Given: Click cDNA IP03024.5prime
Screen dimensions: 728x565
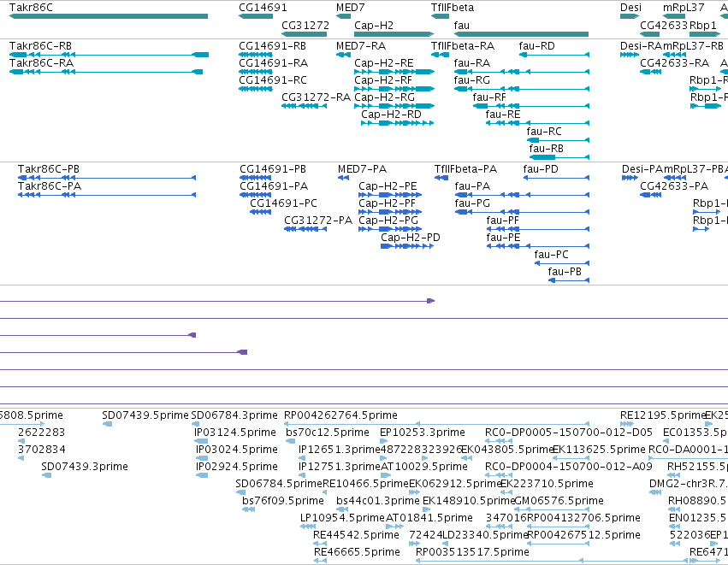Looking at the screenshot, I should [237, 450].
